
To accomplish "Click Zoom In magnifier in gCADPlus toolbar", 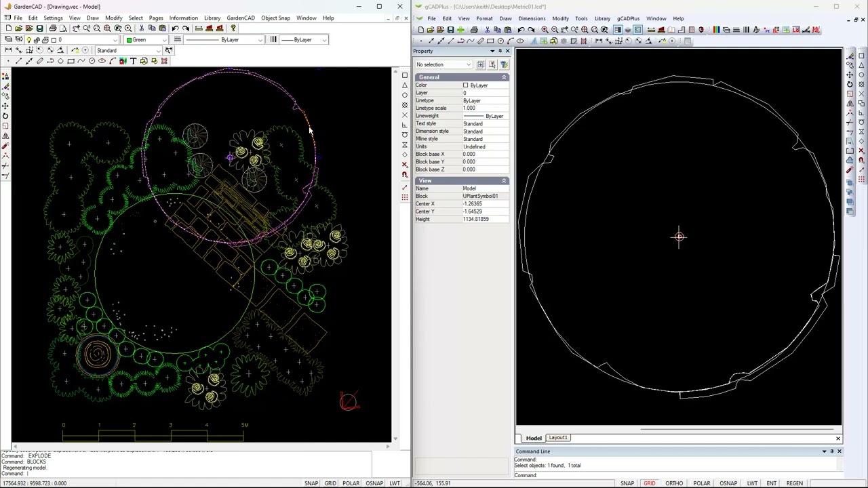I will (545, 30).
